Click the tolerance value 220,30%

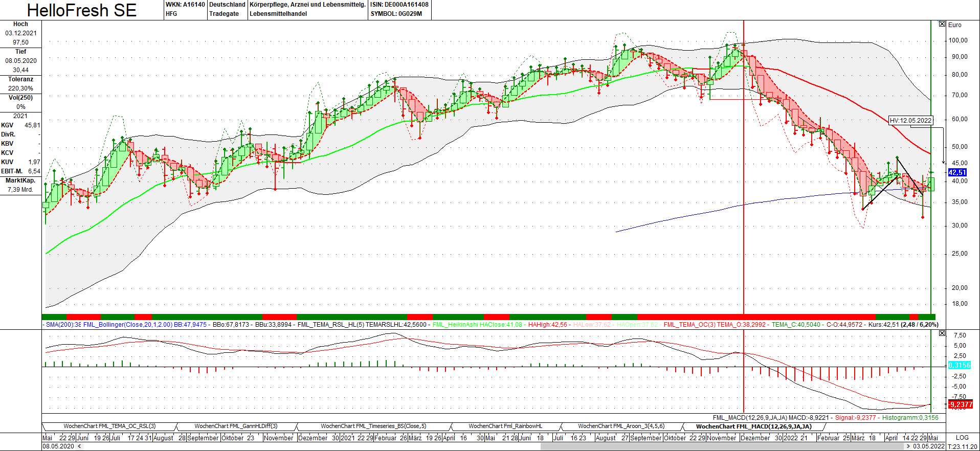pyautogui.click(x=20, y=88)
